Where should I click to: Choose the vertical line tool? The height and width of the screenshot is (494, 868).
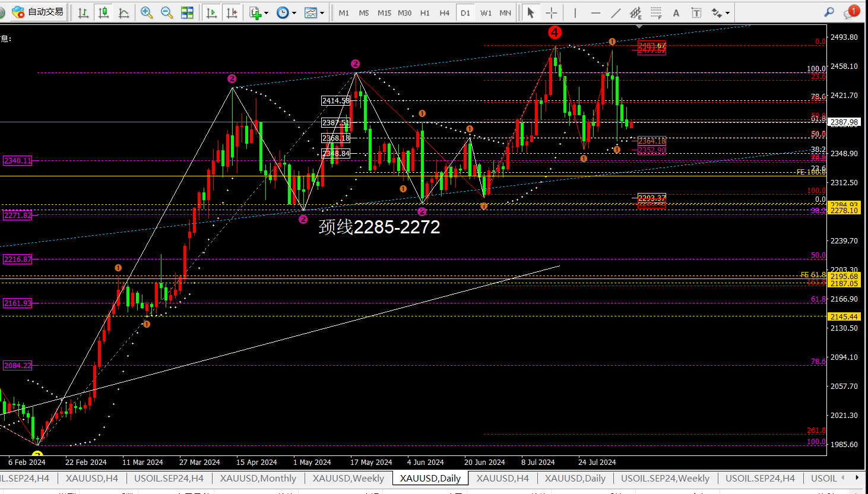tap(575, 12)
